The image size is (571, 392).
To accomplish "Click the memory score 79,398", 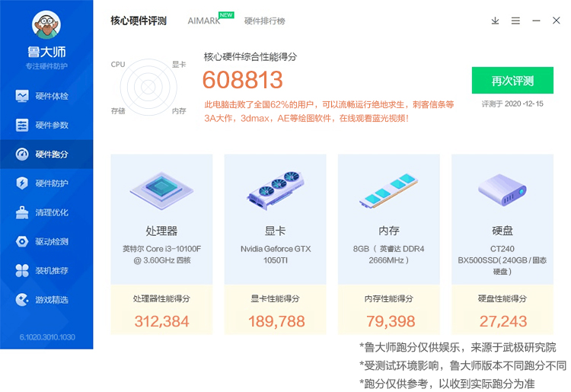I will point(391,321).
